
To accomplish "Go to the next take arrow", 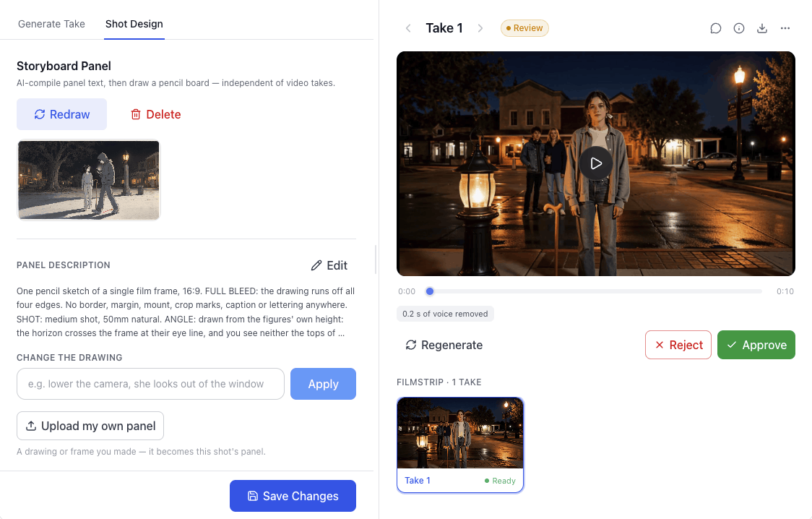I will pyautogui.click(x=480, y=28).
